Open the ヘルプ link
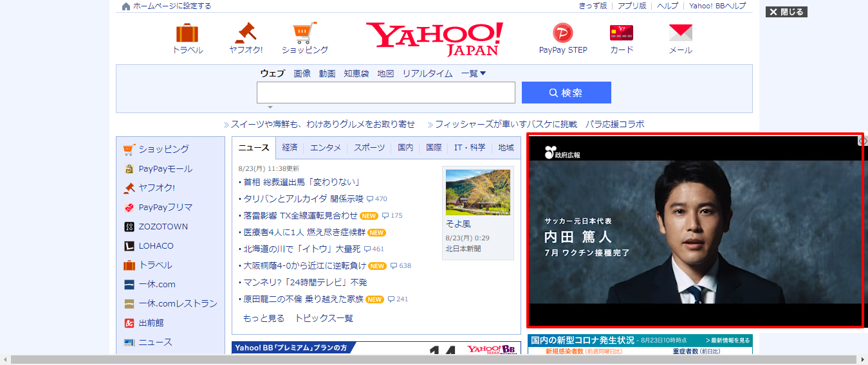 (x=667, y=6)
